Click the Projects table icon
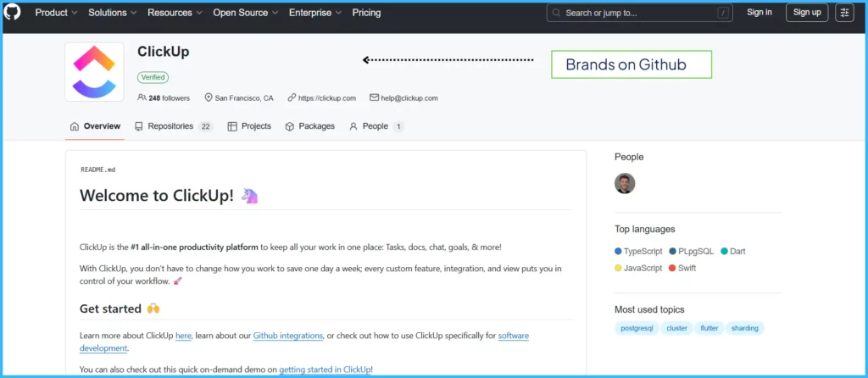 coord(232,126)
